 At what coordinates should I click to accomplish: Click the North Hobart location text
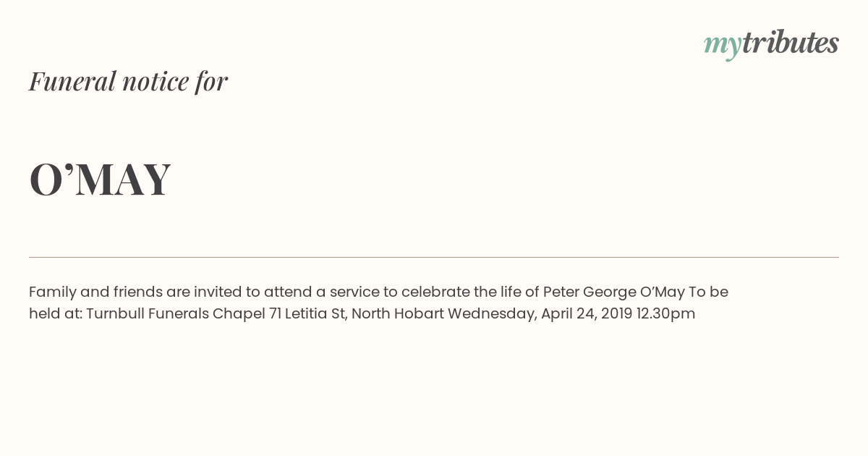tap(398, 314)
